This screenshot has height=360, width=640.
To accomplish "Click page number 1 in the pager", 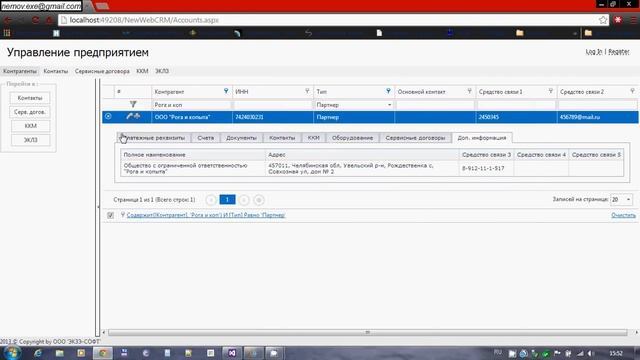I will click(x=227, y=200).
